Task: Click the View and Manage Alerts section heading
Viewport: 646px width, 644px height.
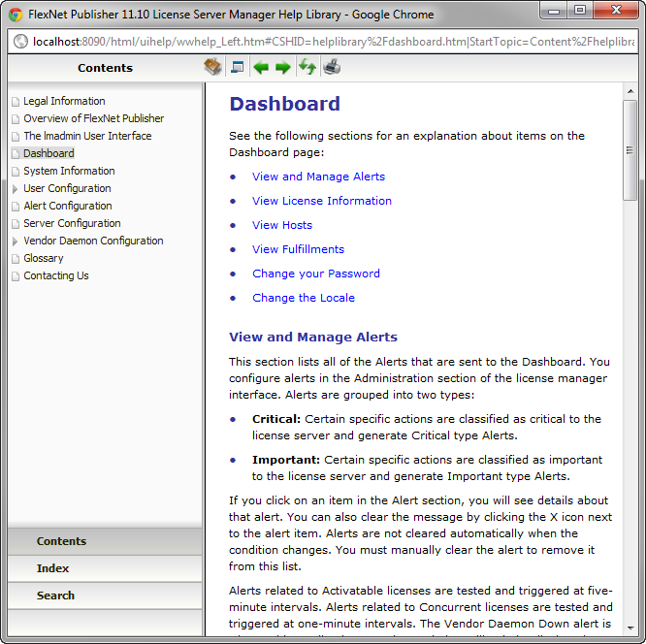Action: point(313,338)
